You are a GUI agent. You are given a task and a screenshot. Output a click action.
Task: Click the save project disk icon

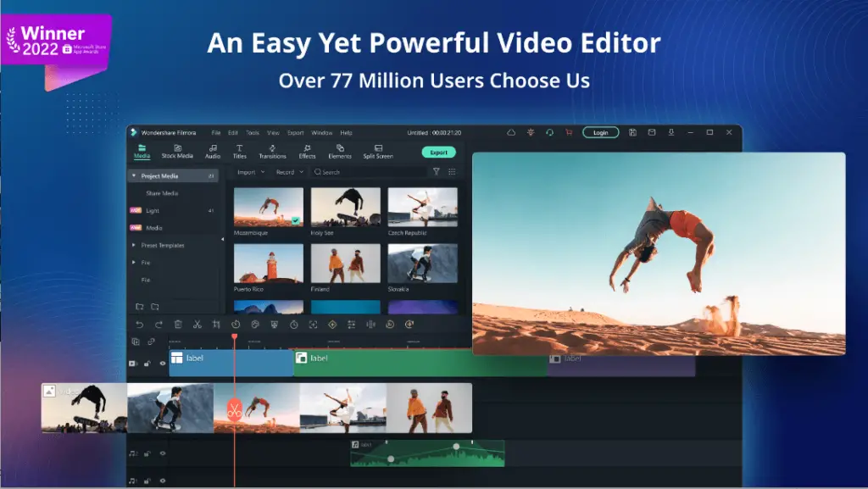tap(632, 133)
